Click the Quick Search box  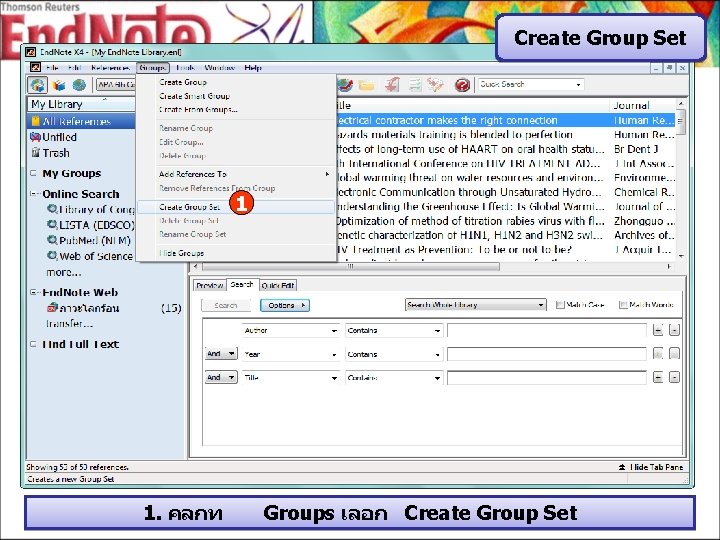pyautogui.click(x=530, y=84)
